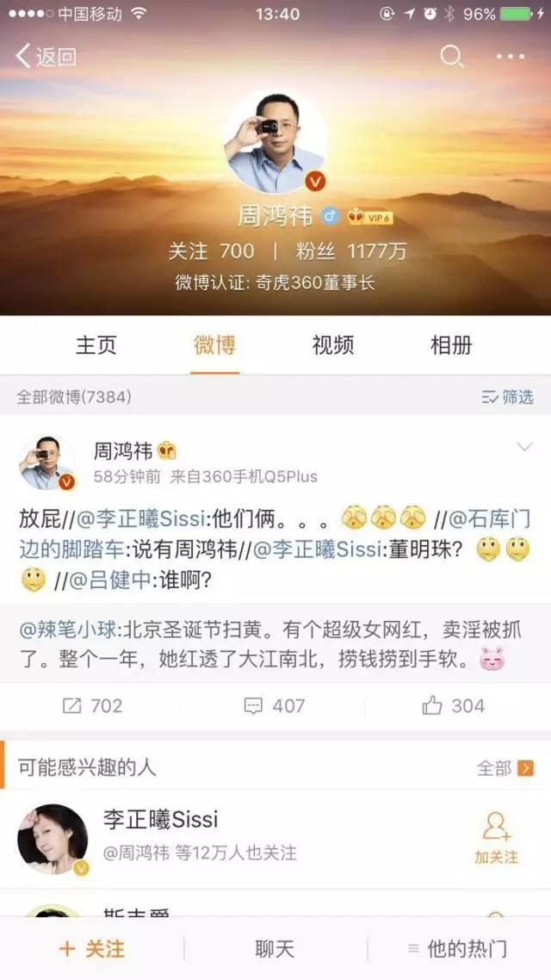The width and height of the screenshot is (551, 980).
Task: Go back with the 返回 arrow
Action: coord(46,56)
